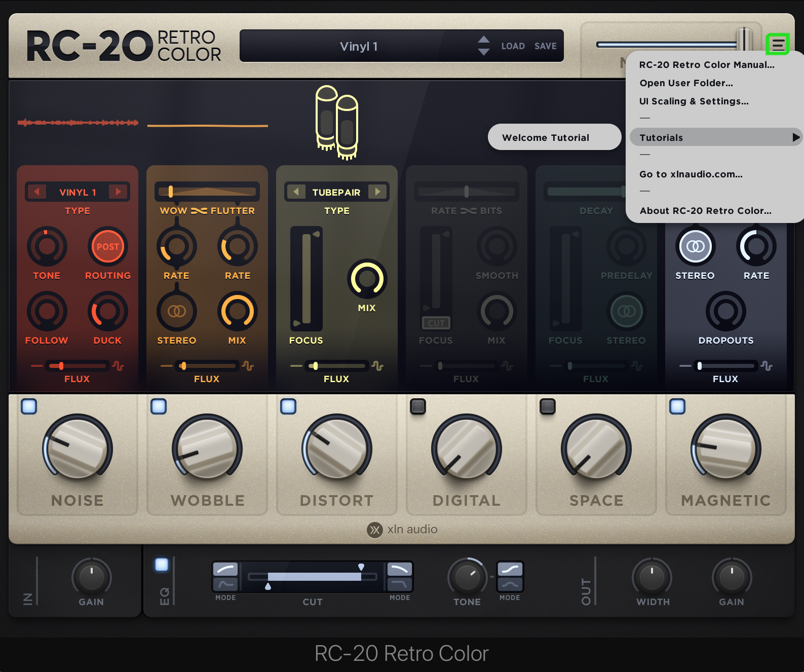Viewport: 804px width, 672px height.
Task: Click the output GAIN knob
Action: 732,577
